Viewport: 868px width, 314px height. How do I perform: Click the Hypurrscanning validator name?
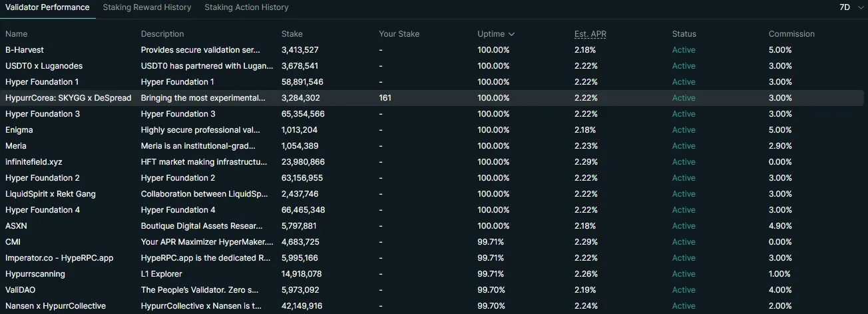tap(35, 274)
